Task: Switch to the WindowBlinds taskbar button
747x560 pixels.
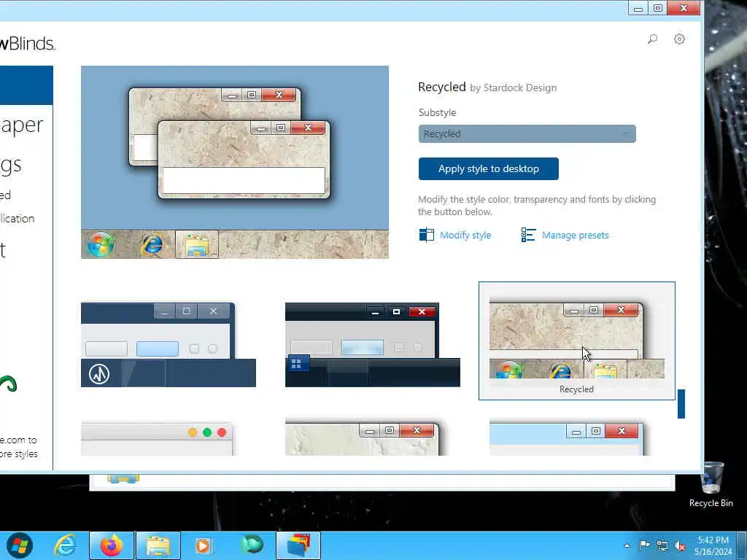Action: pyautogui.click(x=298, y=545)
